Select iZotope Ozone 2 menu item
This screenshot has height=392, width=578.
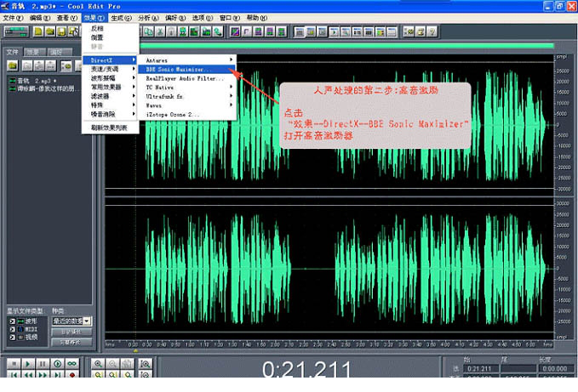(x=187, y=115)
